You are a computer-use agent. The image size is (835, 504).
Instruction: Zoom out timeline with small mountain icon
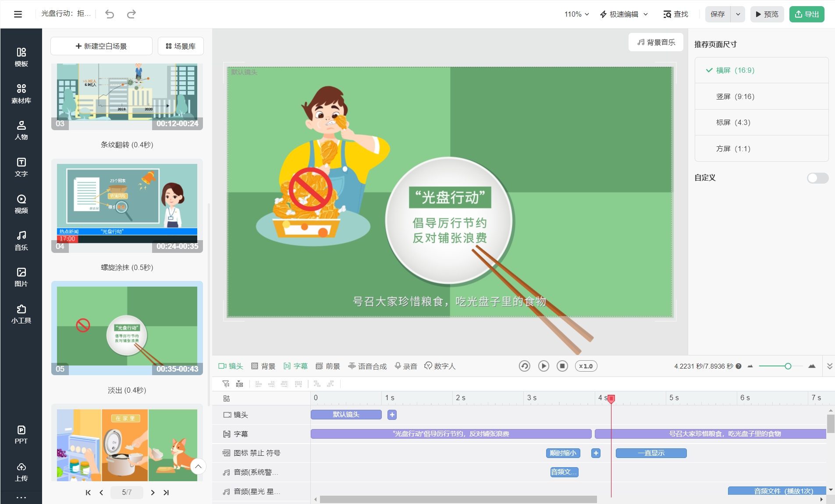750,366
